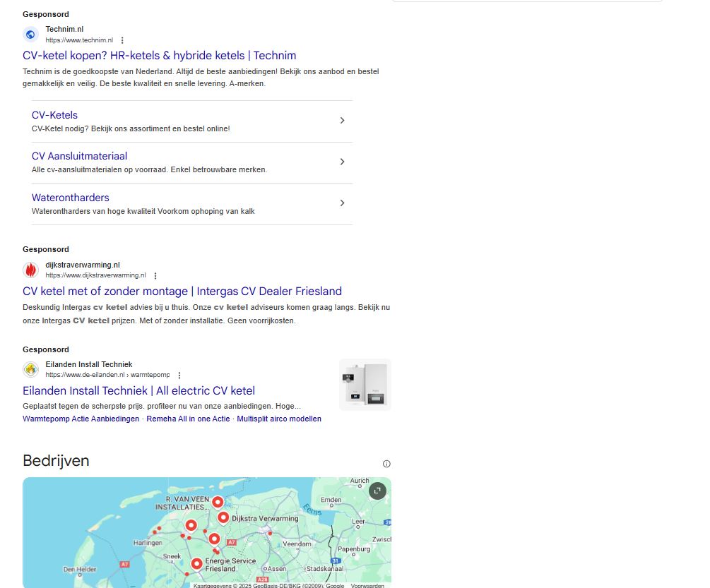
Task: Click the Technim.nl globe favicon
Action: [30, 35]
